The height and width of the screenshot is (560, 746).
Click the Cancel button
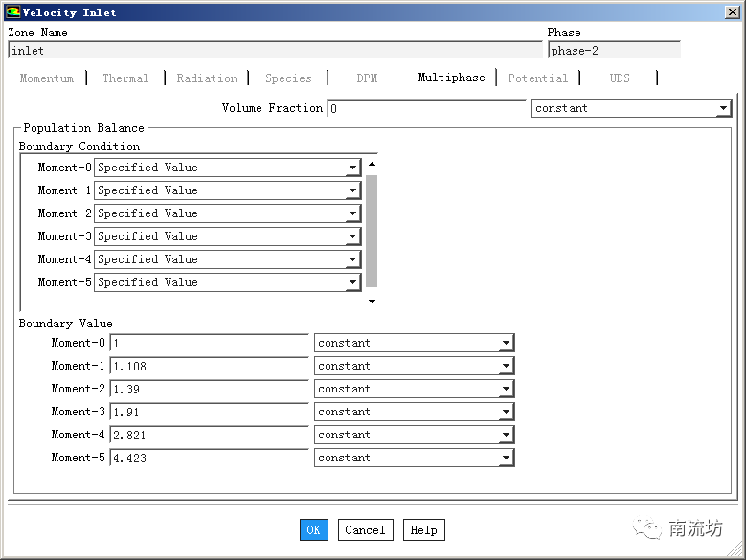coord(365,530)
